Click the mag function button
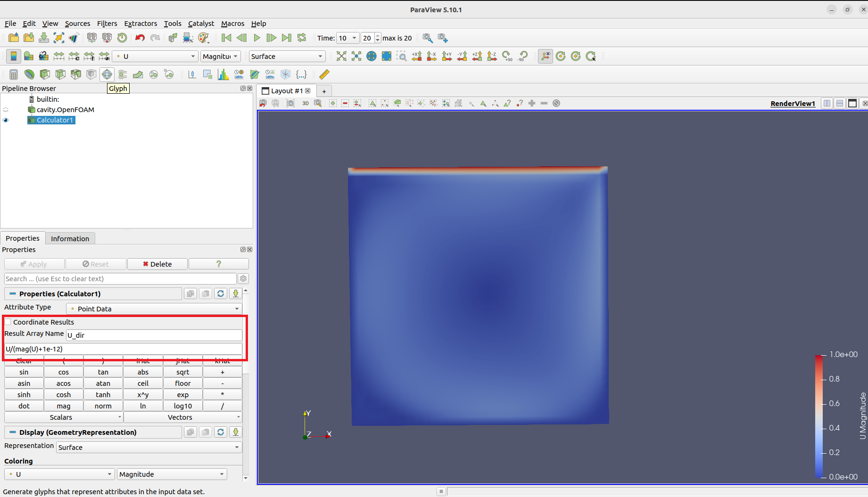This screenshot has width=868, height=497. click(64, 406)
